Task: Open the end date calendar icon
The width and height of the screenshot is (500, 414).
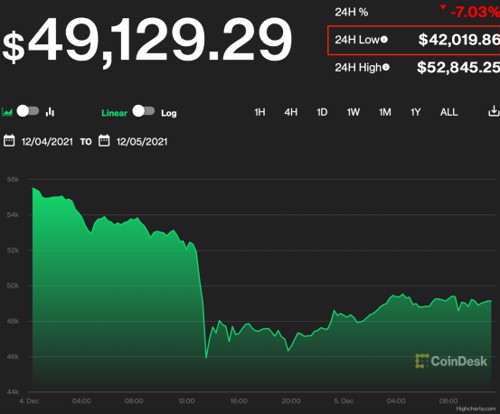Action: (104, 141)
